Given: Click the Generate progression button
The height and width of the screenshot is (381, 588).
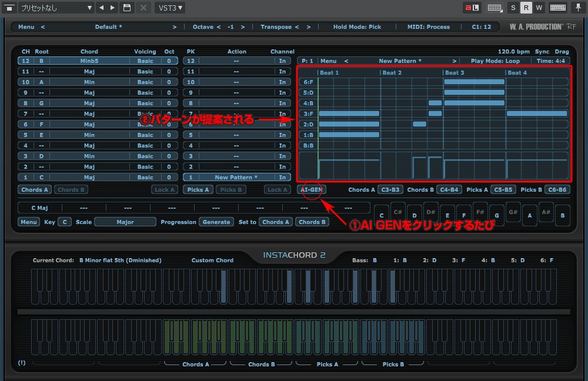Looking at the screenshot, I should pos(216,222).
